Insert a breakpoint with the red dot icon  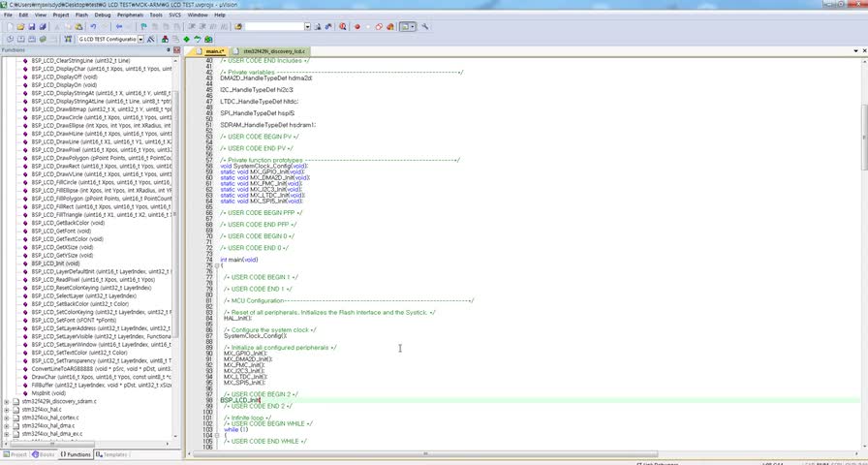pyautogui.click(x=356, y=27)
